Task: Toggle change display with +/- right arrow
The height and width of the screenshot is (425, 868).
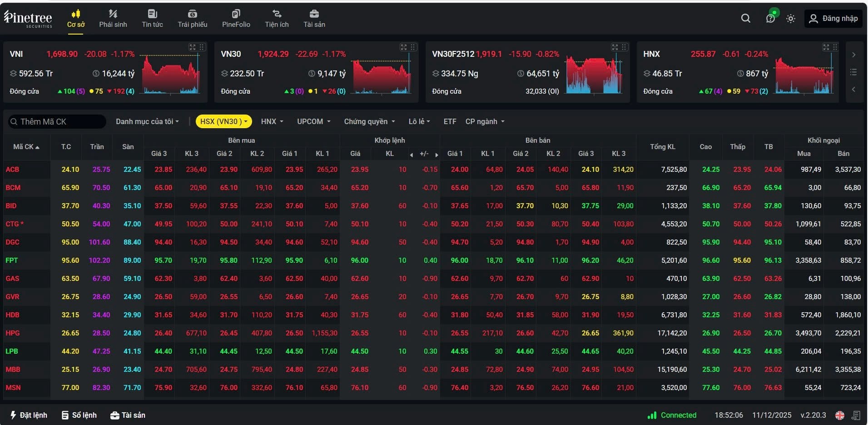Action: 436,155
